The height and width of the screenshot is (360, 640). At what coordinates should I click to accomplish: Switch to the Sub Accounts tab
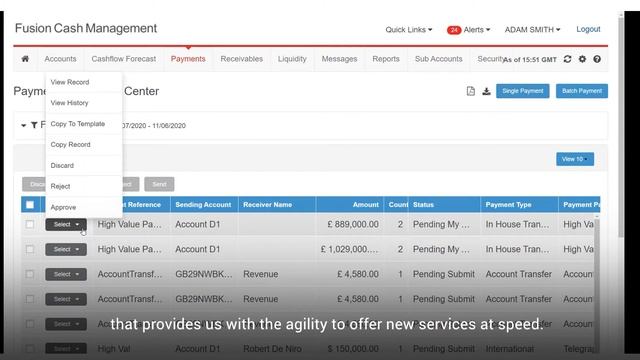[x=439, y=59]
